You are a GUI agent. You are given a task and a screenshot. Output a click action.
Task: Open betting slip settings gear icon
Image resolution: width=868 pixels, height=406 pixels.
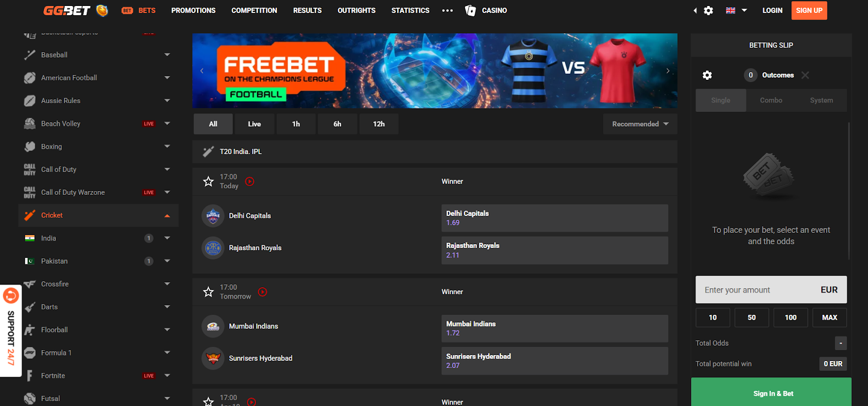(x=707, y=75)
